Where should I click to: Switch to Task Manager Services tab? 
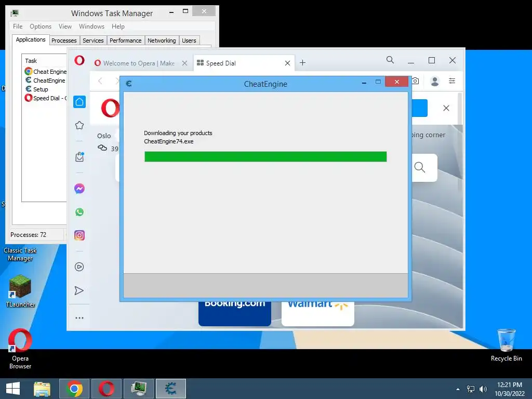tap(94, 41)
